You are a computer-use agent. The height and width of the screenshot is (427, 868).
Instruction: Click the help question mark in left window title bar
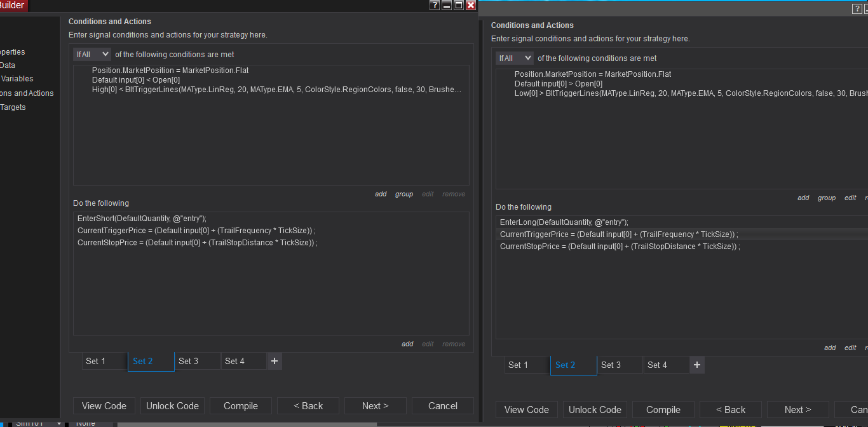click(435, 5)
